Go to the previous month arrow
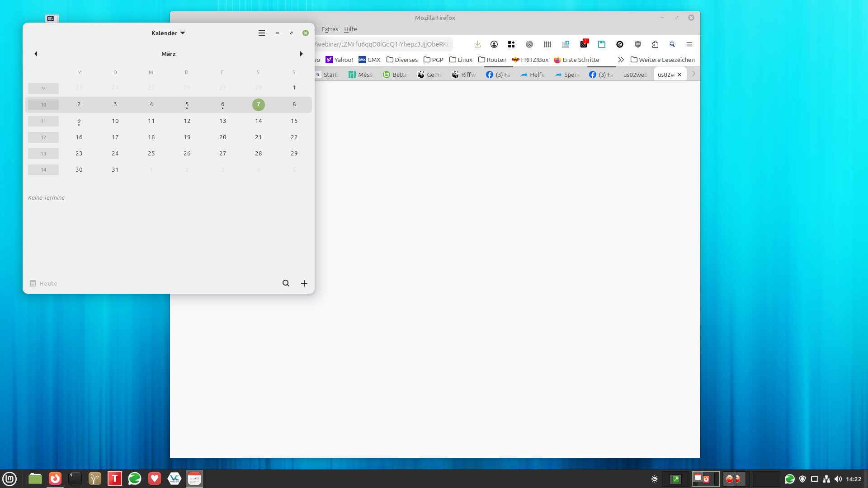The image size is (868, 488). pos(36,54)
